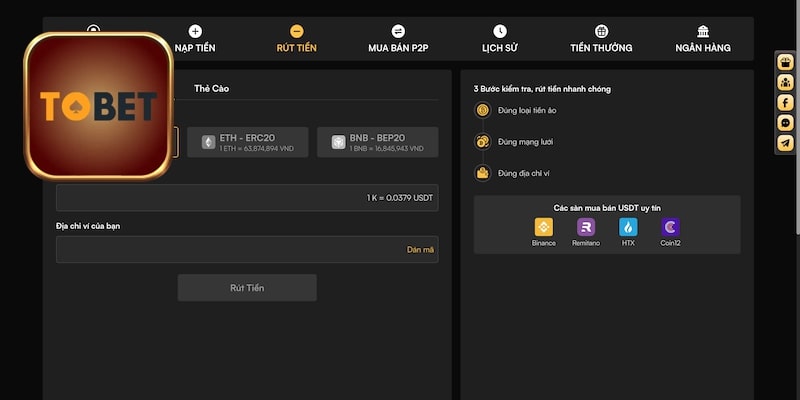Open the Lịch Sử history tab

tap(499, 39)
